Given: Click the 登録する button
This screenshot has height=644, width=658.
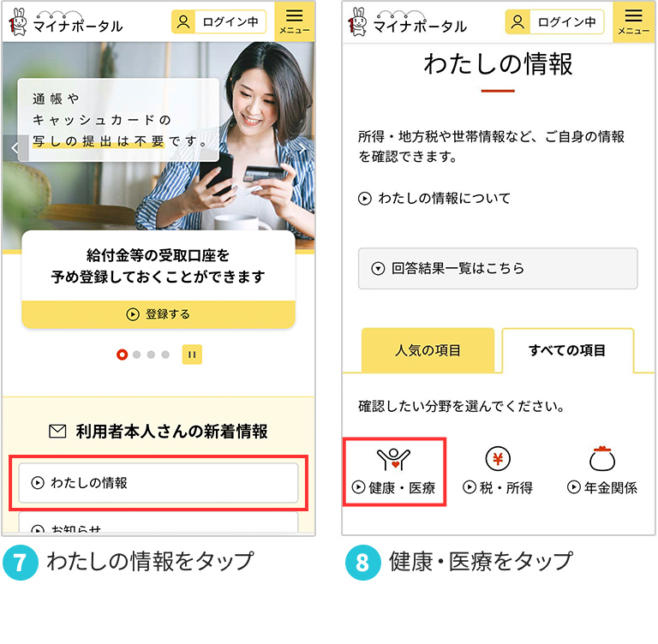Looking at the screenshot, I should click(x=159, y=314).
